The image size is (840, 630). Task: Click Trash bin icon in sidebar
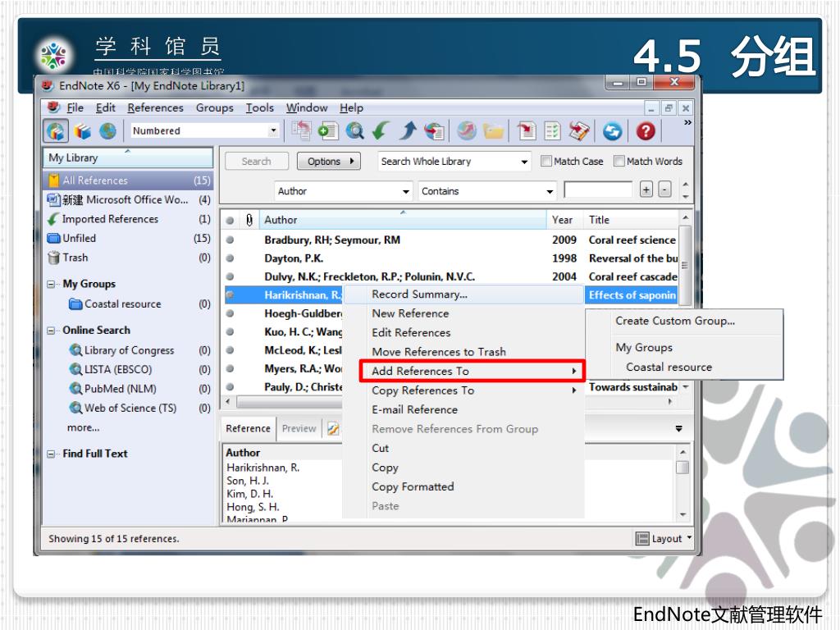[x=53, y=258]
